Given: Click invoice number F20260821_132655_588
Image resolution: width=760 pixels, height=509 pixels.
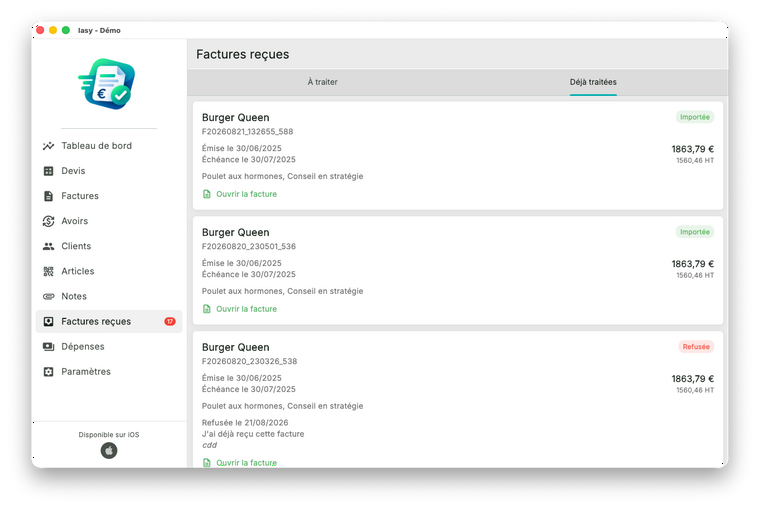Looking at the screenshot, I should point(247,132).
